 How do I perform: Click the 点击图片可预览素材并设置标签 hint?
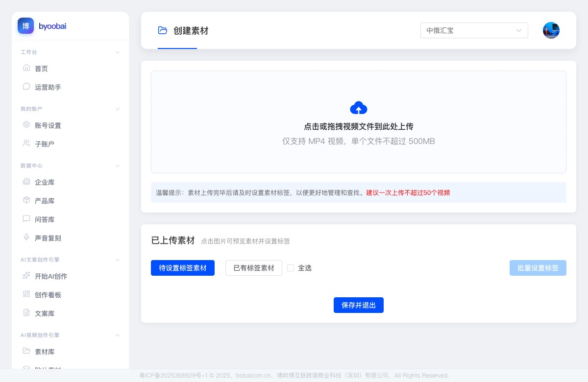tap(245, 241)
